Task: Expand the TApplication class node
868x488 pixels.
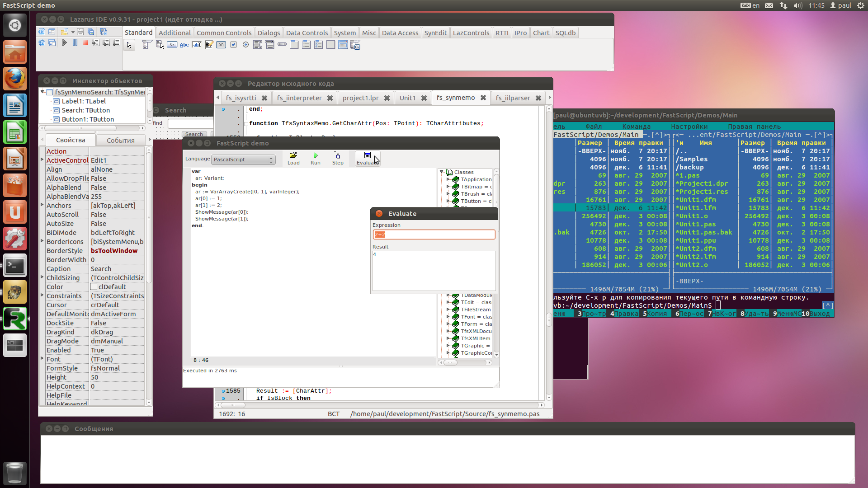Action: [x=448, y=179]
